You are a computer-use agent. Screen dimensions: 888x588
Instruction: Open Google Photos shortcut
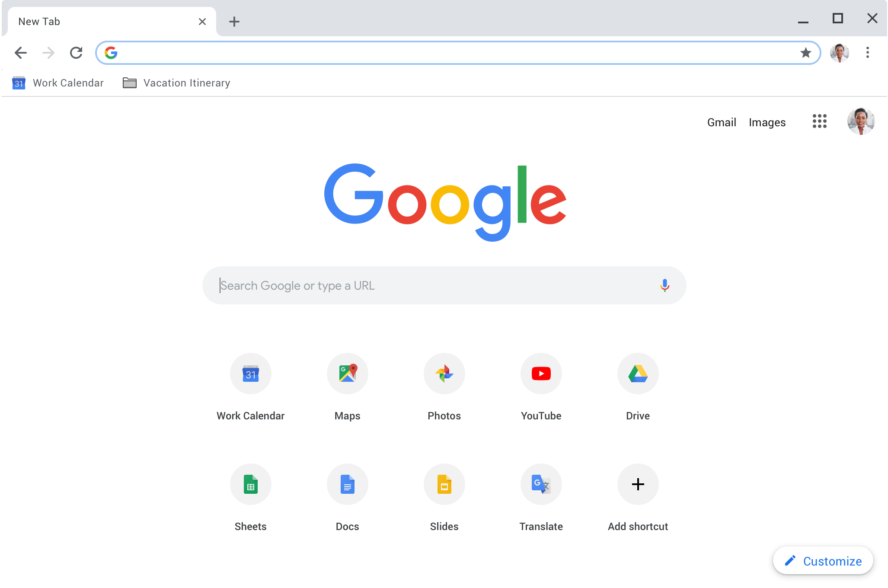[444, 374]
